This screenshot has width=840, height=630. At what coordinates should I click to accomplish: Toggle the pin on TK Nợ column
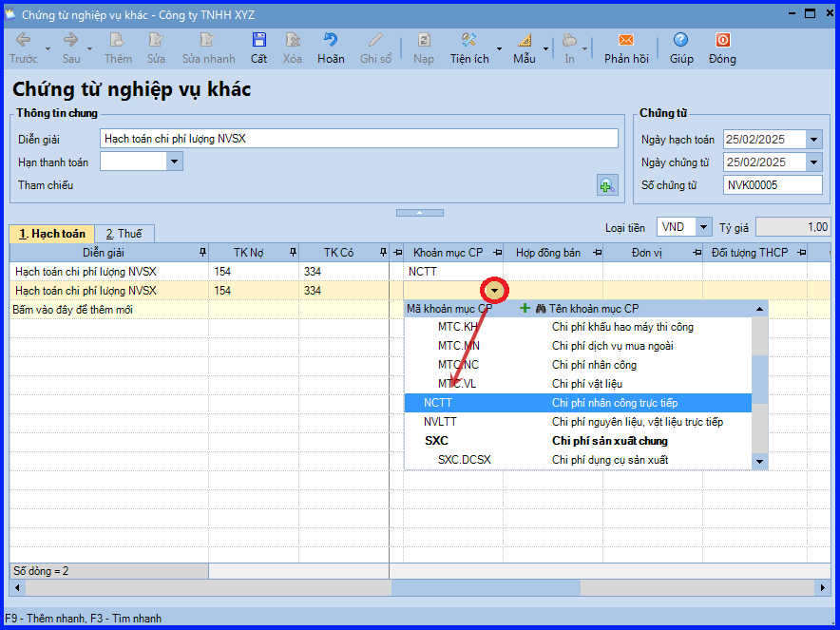[293, 253]
